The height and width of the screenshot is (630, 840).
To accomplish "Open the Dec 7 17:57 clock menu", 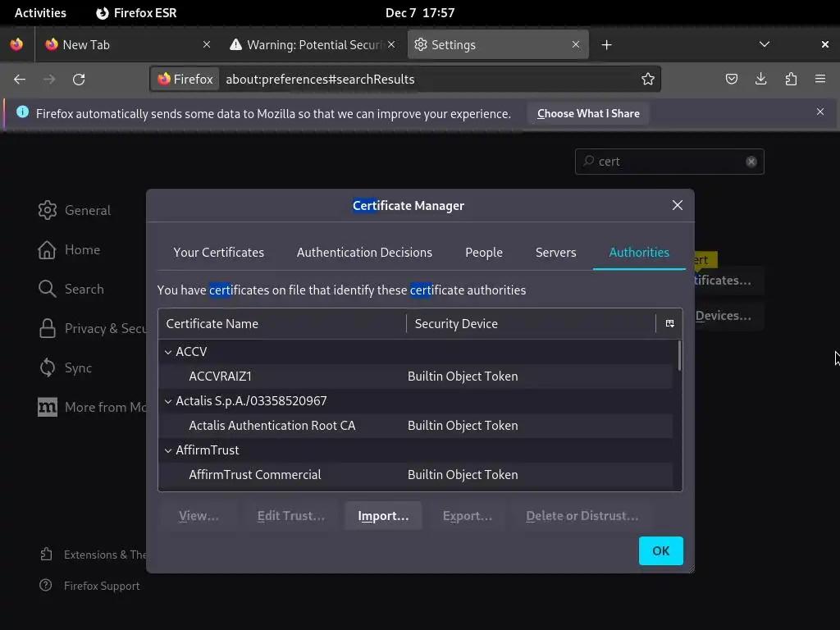I will (x=420, y=13).
